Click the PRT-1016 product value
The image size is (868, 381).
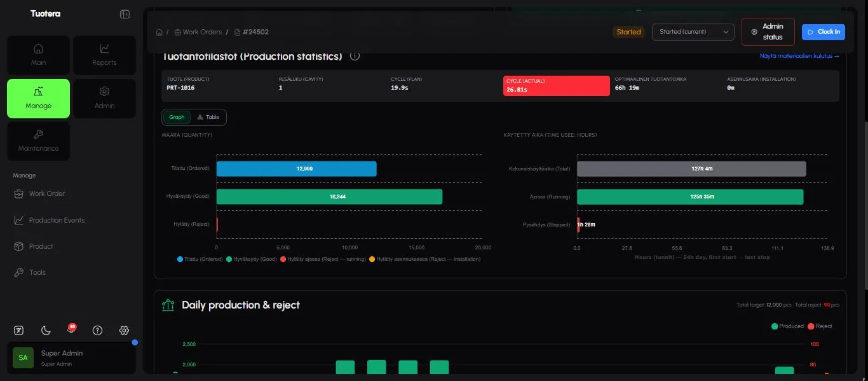click(180, 88)
